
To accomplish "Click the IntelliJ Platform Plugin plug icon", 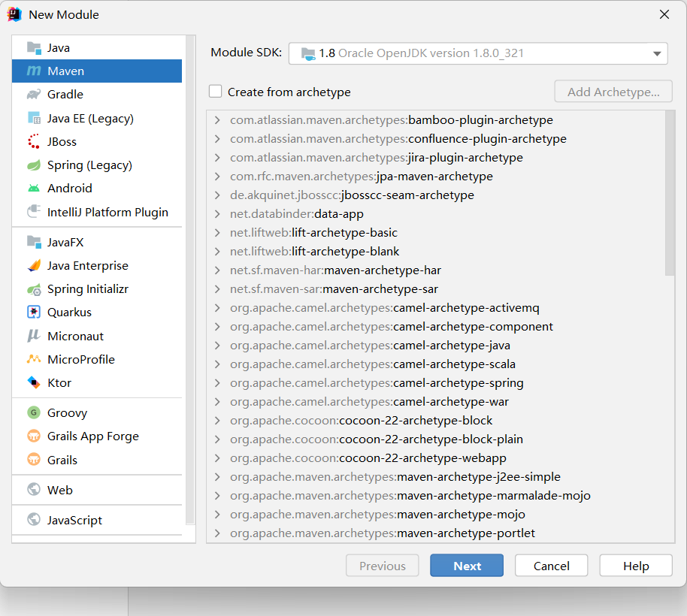I will coord(34,212).
